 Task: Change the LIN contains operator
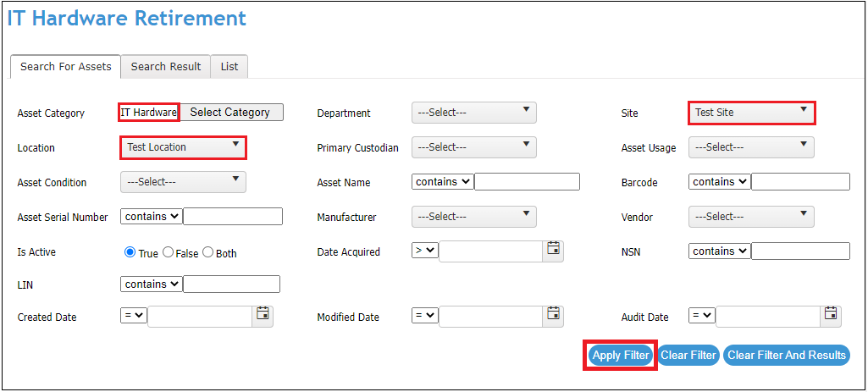pos(152,284)
